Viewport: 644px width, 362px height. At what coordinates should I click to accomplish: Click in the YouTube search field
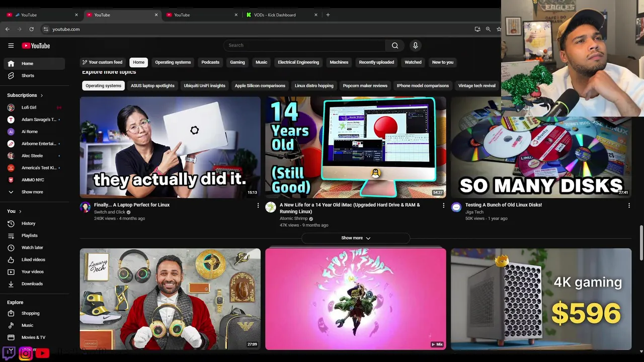click(x=304, y=45)
